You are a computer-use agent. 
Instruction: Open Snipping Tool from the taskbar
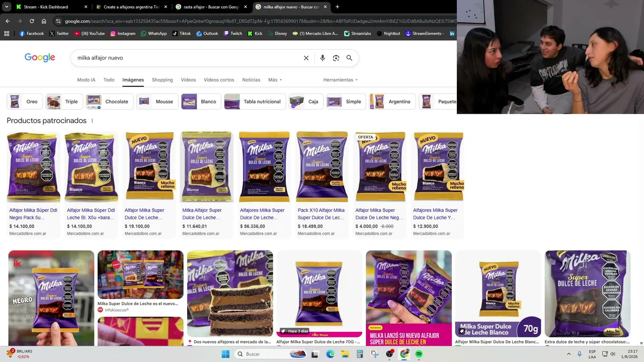[x=375, y=354]
